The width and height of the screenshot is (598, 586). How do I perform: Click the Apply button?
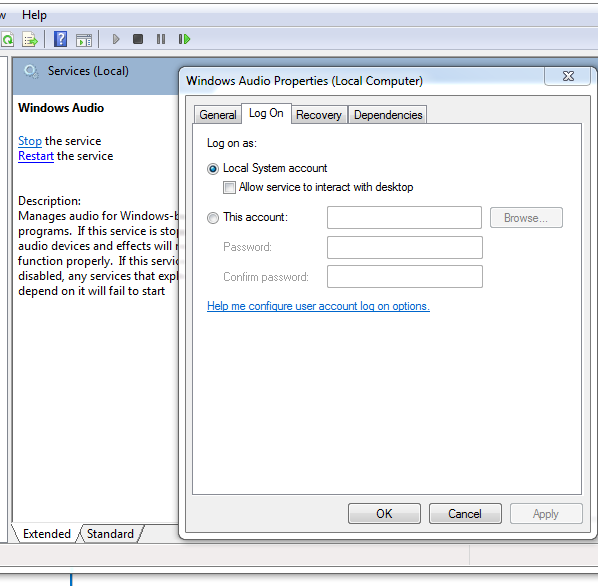point(546,514)
